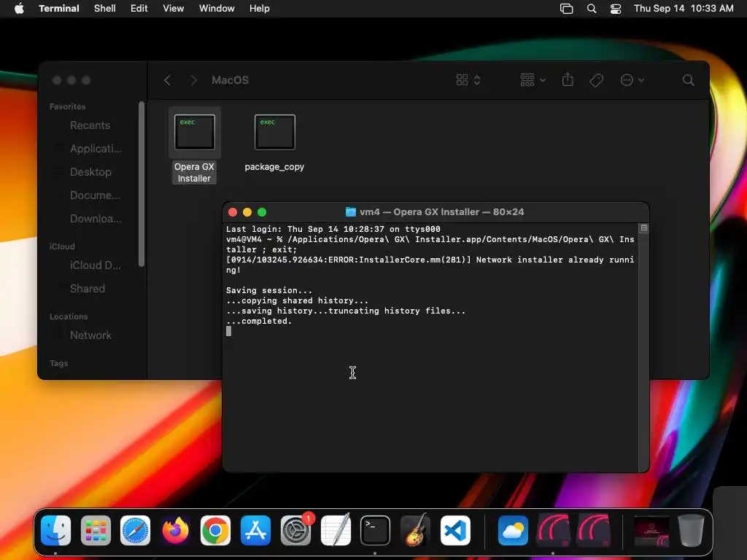Open Control Center in the menu bar
Viewport: 747px width, 560px height.
pyautogui.click(x=616, y=9)
